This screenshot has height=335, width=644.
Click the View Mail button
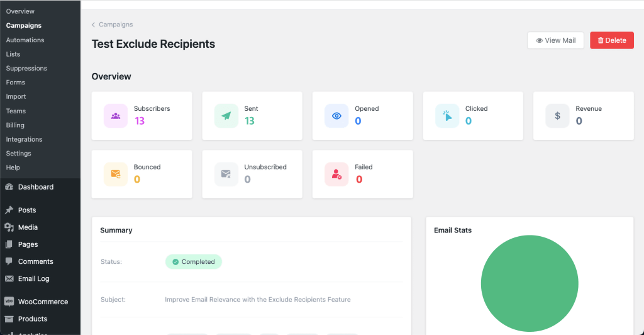point(555,40)
